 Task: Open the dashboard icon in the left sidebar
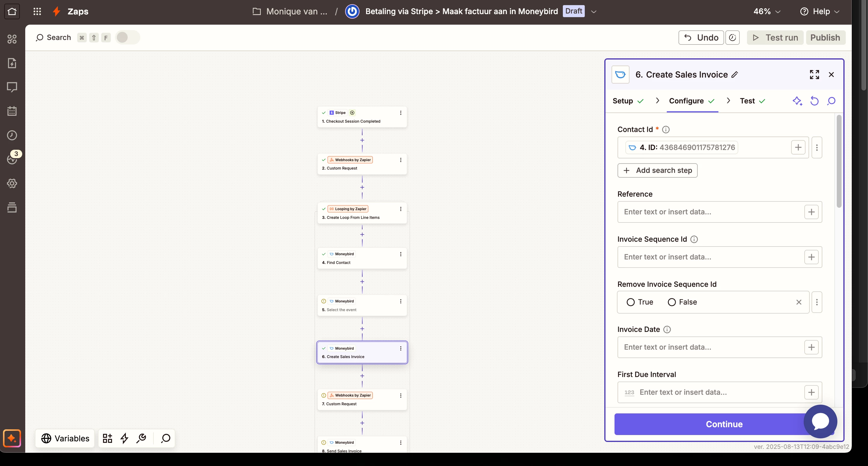point(12,39)
